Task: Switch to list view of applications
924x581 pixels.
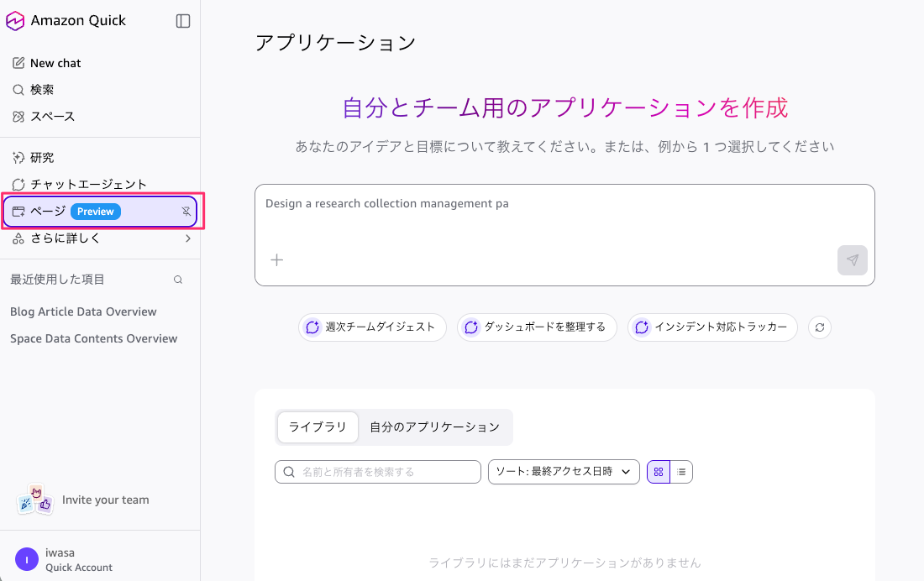Action: (681, 472)
